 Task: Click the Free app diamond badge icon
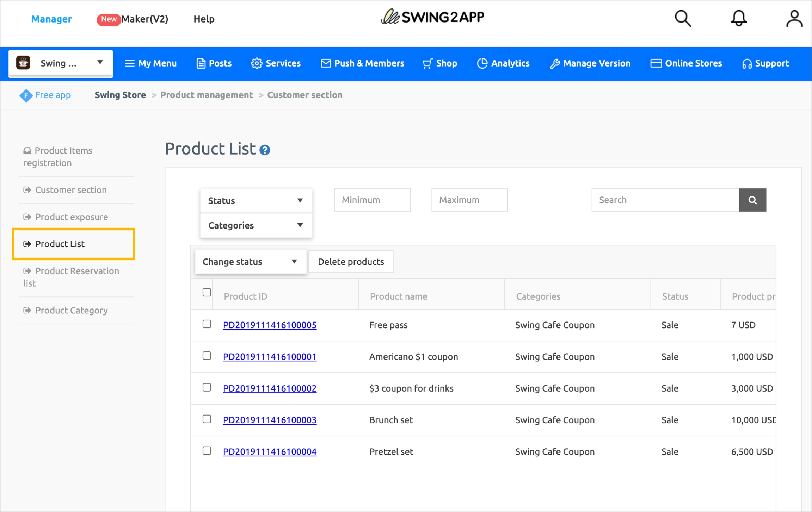pyautogui.click(x=26, y=95)
